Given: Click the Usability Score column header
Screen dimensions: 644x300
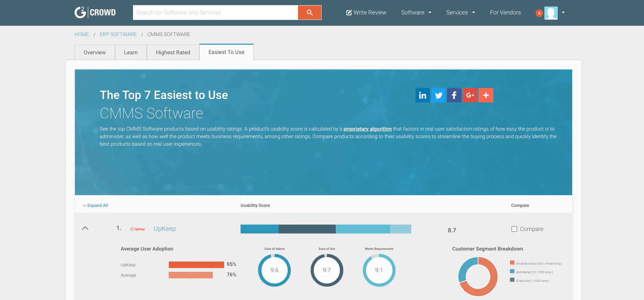Looking at the screenshot, I should 255,205.
